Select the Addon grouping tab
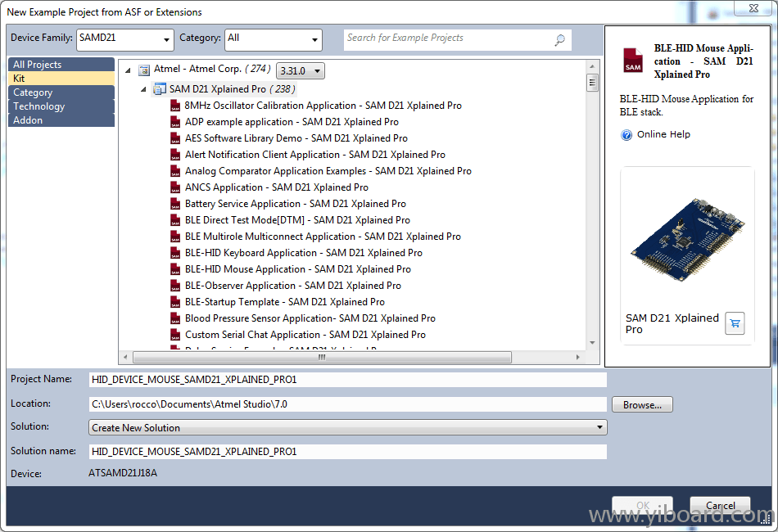Image resolution: width=778 pixels, height=532 pixels. click(61, 120)
